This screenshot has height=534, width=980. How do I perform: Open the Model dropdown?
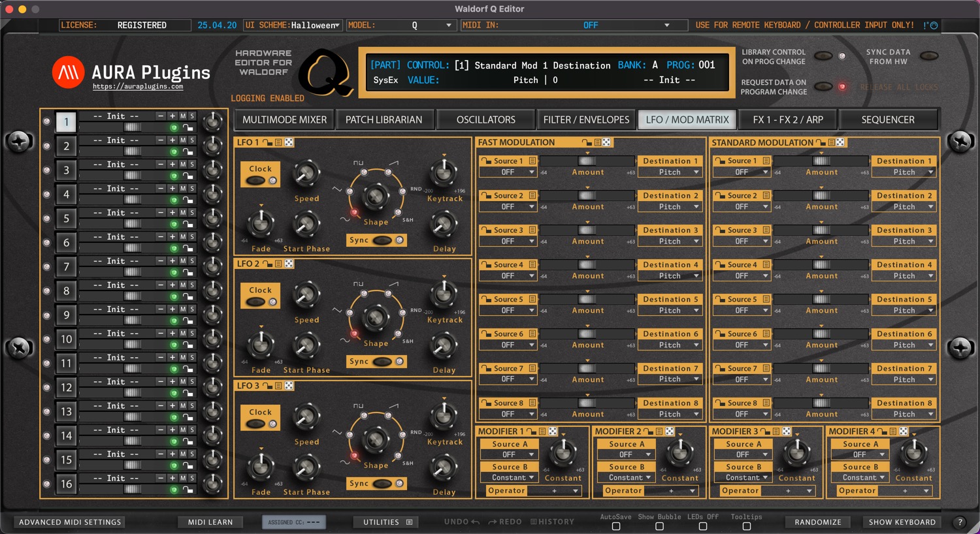400,25
